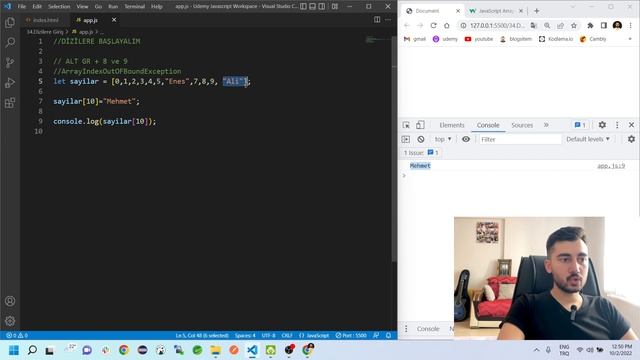Bookmark this page with the star
Screen dimensions: 640x360
point(574,25)
